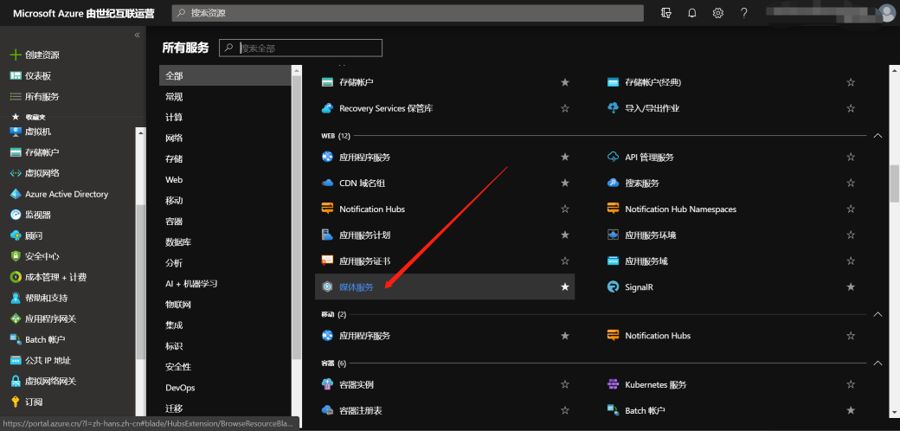Open 导入/导出作业 link

[x=652, y=108]
